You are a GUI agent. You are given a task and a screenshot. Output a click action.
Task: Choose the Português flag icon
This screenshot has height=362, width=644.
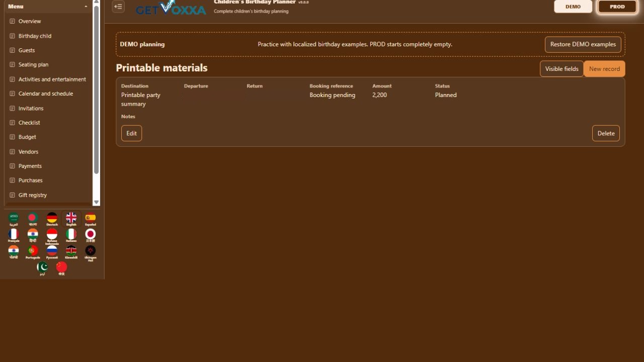tap(33, 252)
